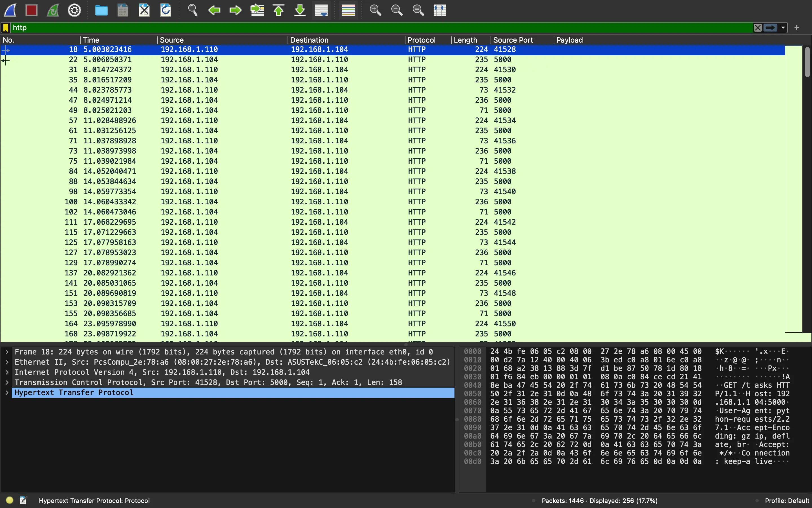Click the 'GET /t asks HTT' ASCII bytes
The height and width of the screenshot is (508, 812).
coord(756,385)
